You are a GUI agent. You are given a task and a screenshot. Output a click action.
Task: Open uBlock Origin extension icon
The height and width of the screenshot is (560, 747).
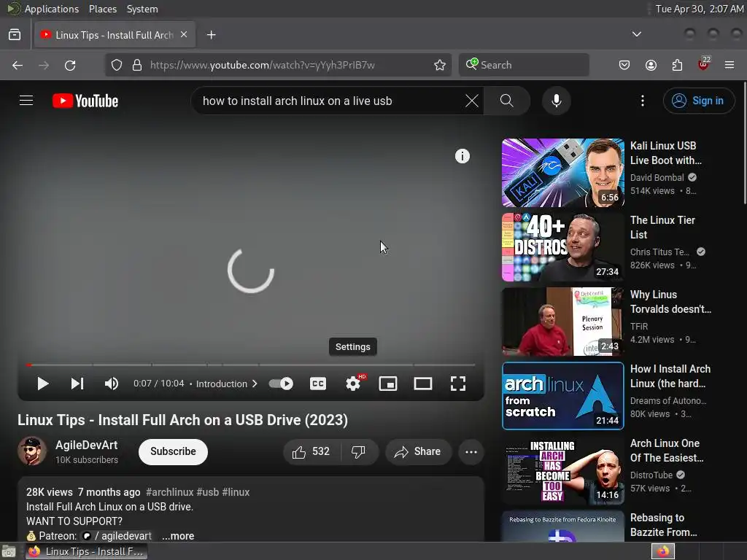(704, 64)
